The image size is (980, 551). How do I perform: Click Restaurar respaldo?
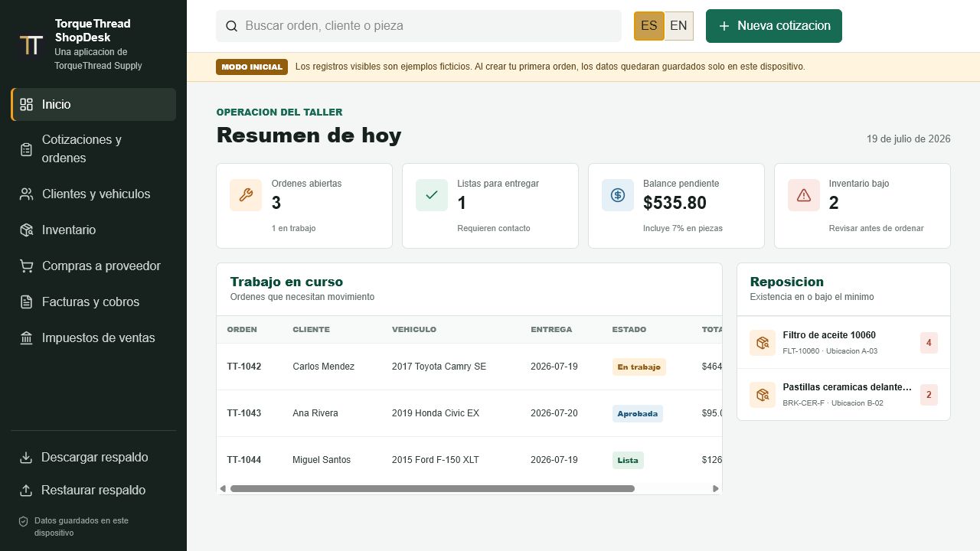tap(93, 491)
